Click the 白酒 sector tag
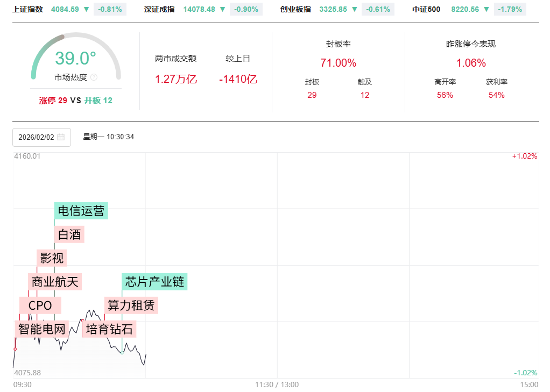Viewport: 550px width, 392px height. tap(69, 234)
